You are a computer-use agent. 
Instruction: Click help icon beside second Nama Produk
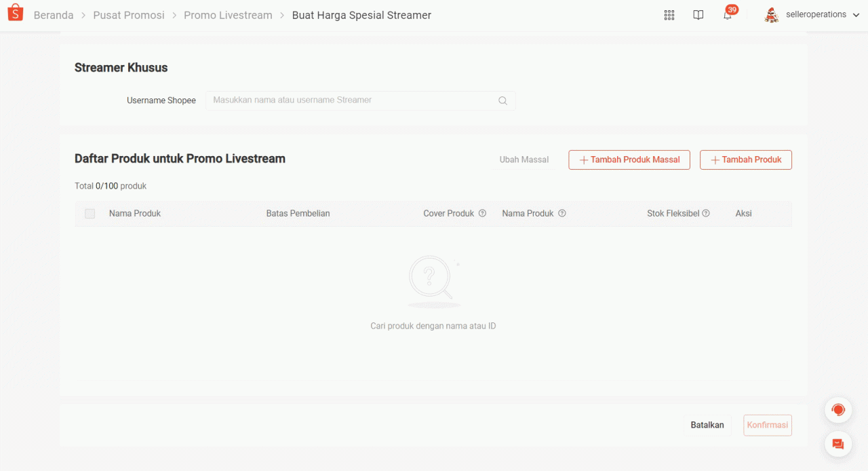562,213
